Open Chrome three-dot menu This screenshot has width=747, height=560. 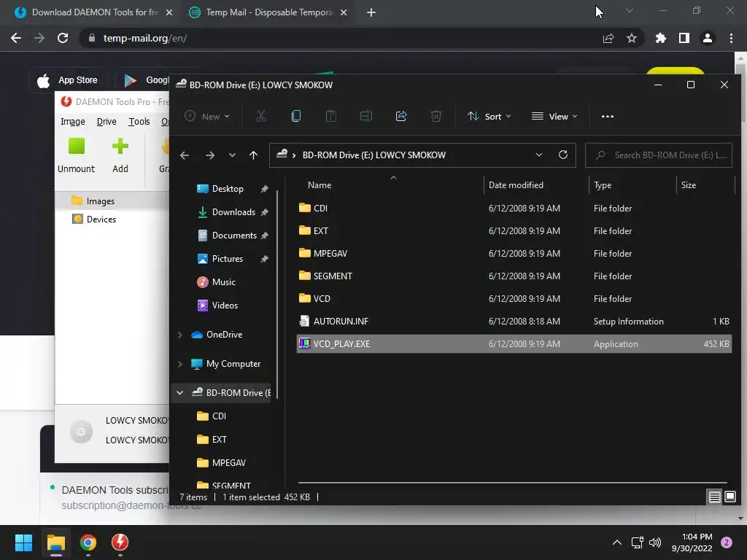point(731,38)
